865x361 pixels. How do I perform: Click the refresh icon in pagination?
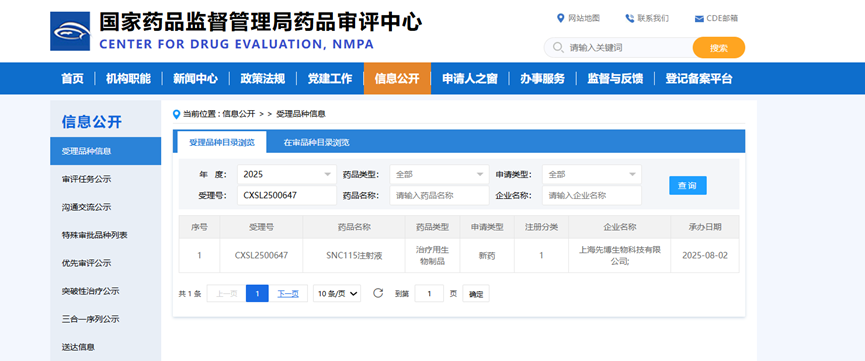[378, 293]
